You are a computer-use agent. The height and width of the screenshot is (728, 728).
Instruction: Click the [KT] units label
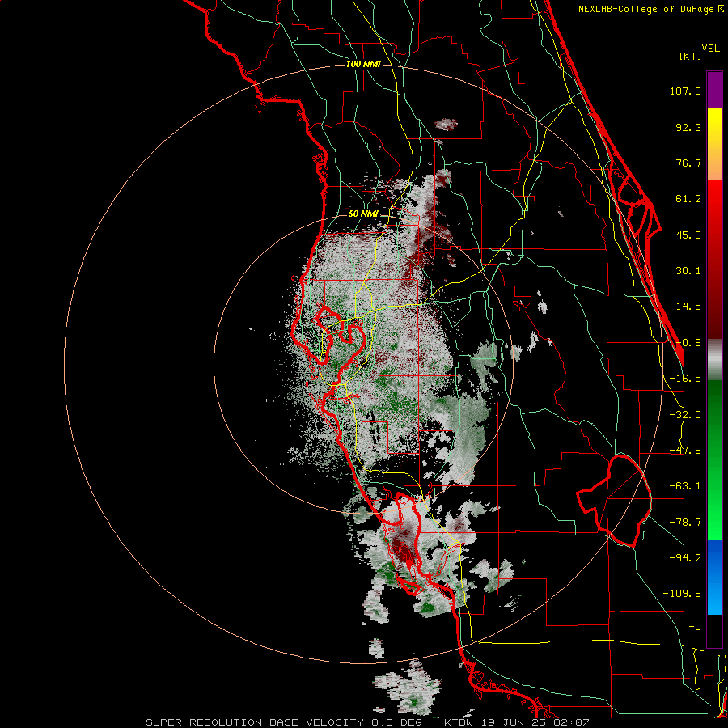691,56
